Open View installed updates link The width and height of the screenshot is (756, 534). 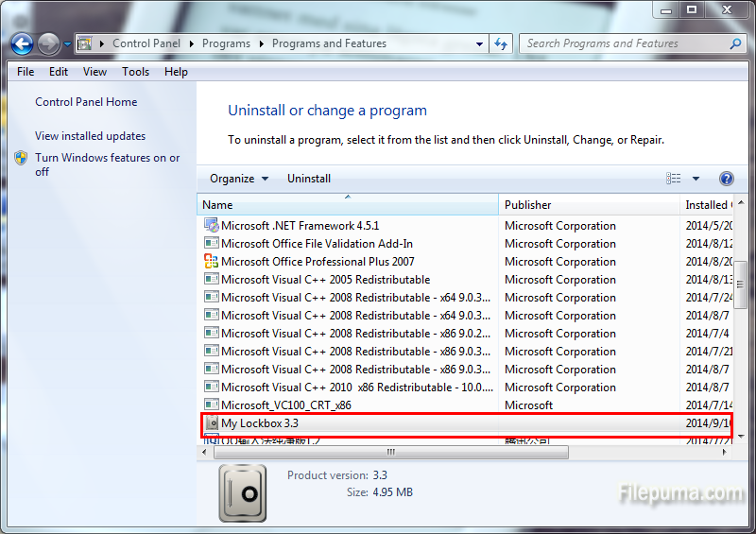pyautogui.click(x=90, y=136)
